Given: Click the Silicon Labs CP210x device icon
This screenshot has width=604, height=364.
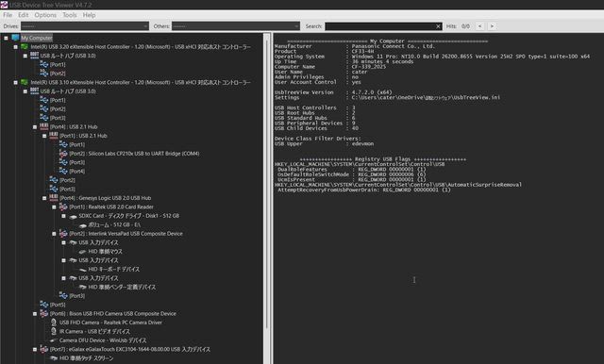Looking at the screenshot, I should click(63, 153).
